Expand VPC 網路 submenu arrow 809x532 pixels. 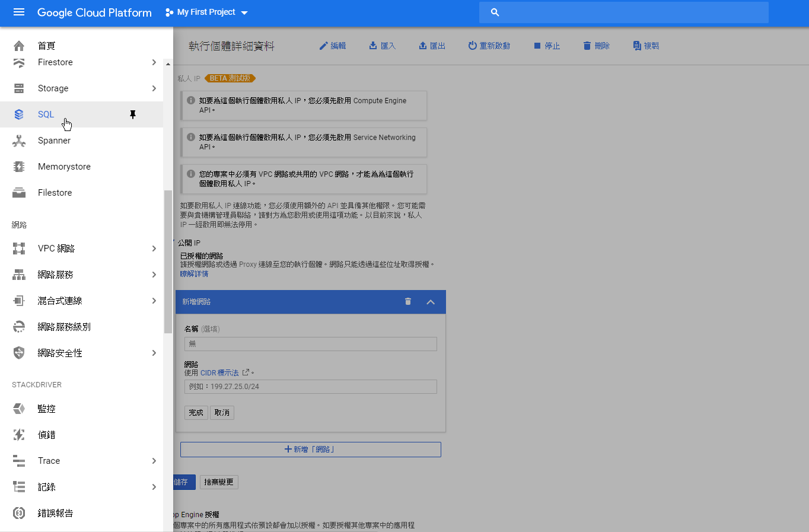[x=154, y=249]
